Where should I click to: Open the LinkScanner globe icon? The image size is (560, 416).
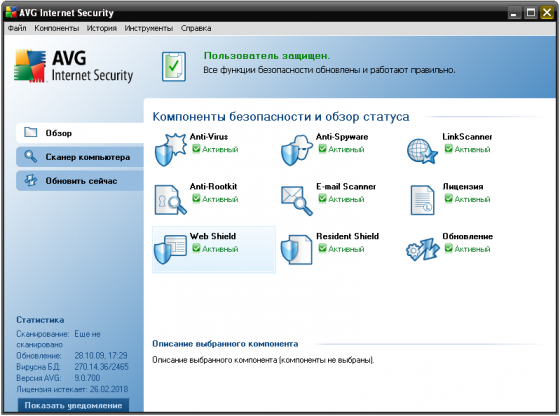[422, 151]
